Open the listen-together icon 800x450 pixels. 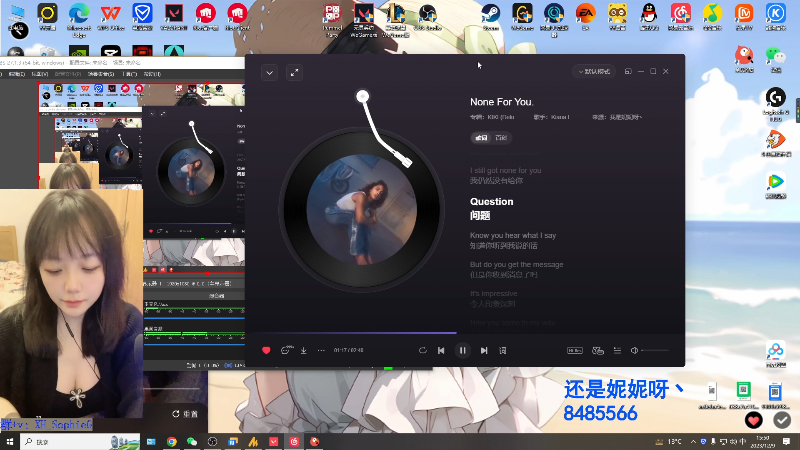(x=598, y=351)
